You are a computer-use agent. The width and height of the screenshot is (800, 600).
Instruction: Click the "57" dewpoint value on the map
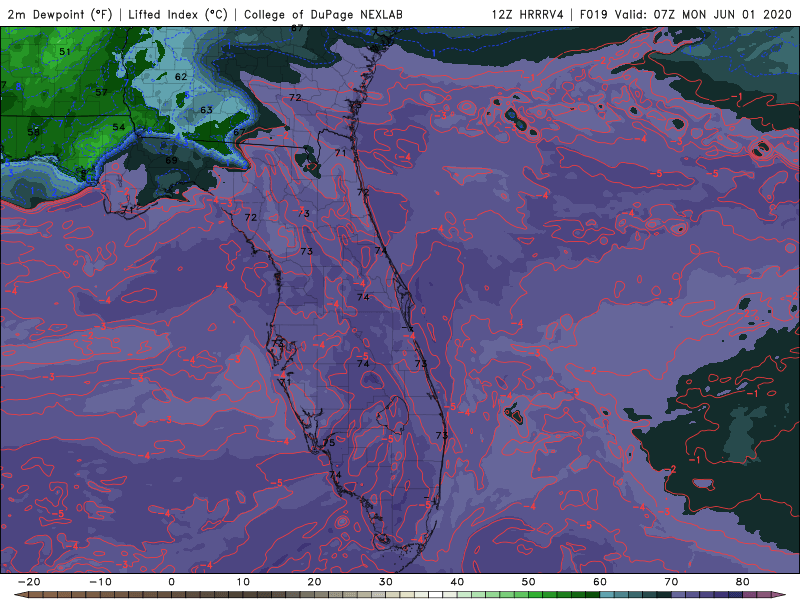(102, 92)
